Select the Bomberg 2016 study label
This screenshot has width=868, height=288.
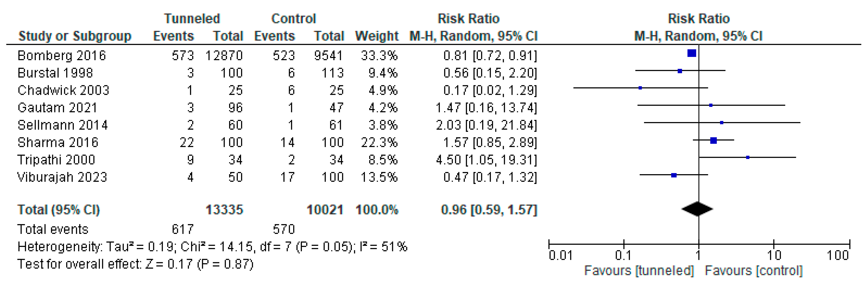[62, 55]
